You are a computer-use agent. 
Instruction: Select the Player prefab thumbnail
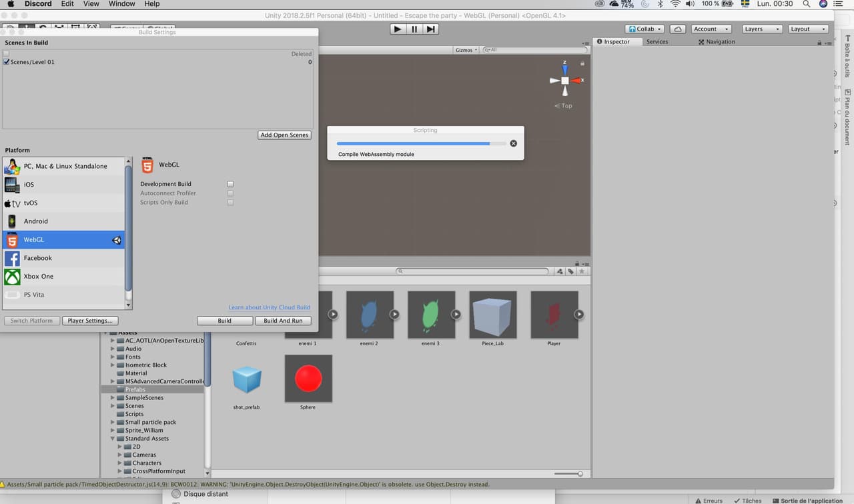tap(554, 315)
